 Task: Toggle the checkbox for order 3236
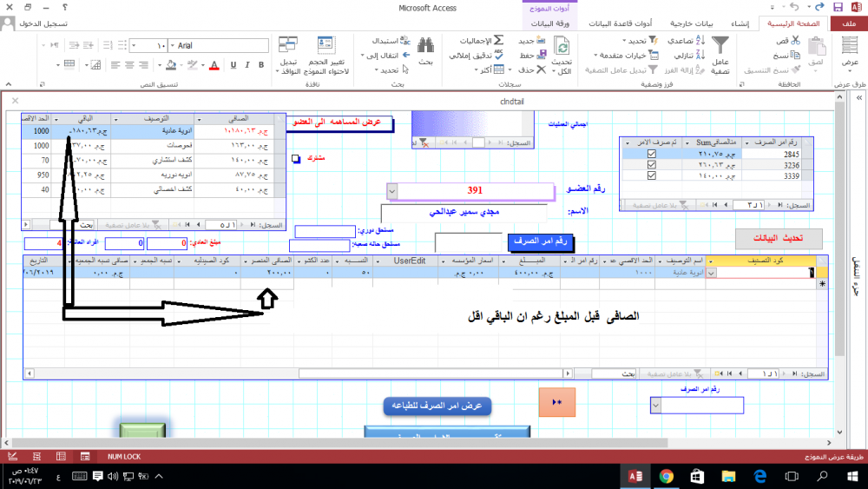(x=652, y=164)
